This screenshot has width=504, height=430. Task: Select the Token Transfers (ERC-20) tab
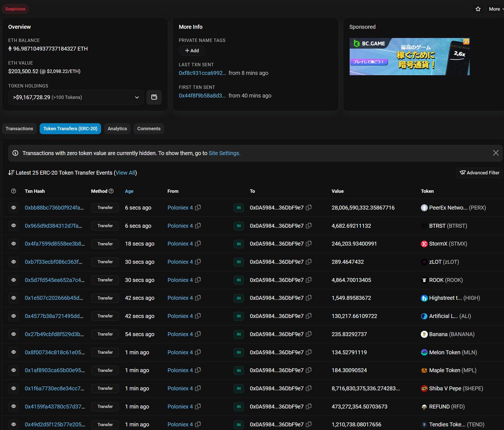pos(71,129)
